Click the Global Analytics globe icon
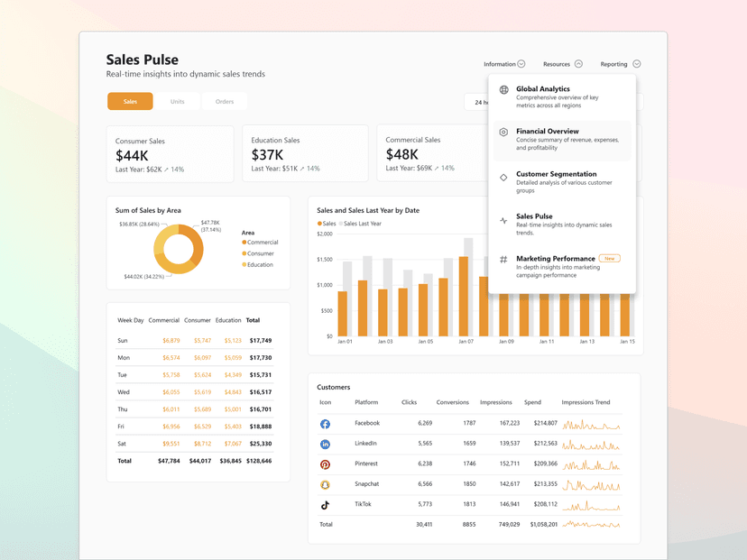The height and width of the screenshot is (560, 747). [x=503, y=89]
